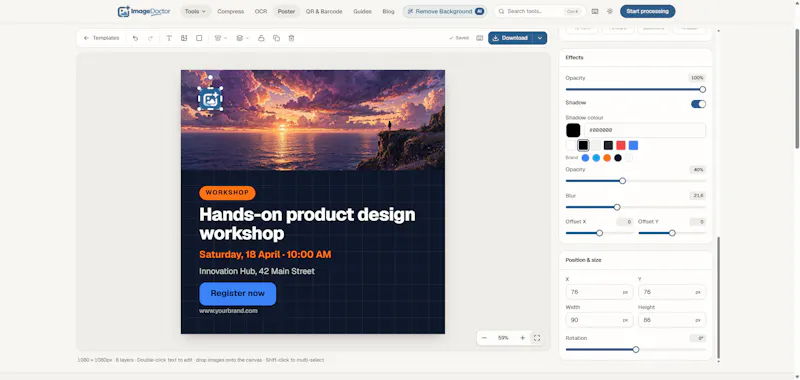Image resolution: width=800 pixels, height=380 pixels.
Task: Open the Compress page
Action: pos(231,11)
